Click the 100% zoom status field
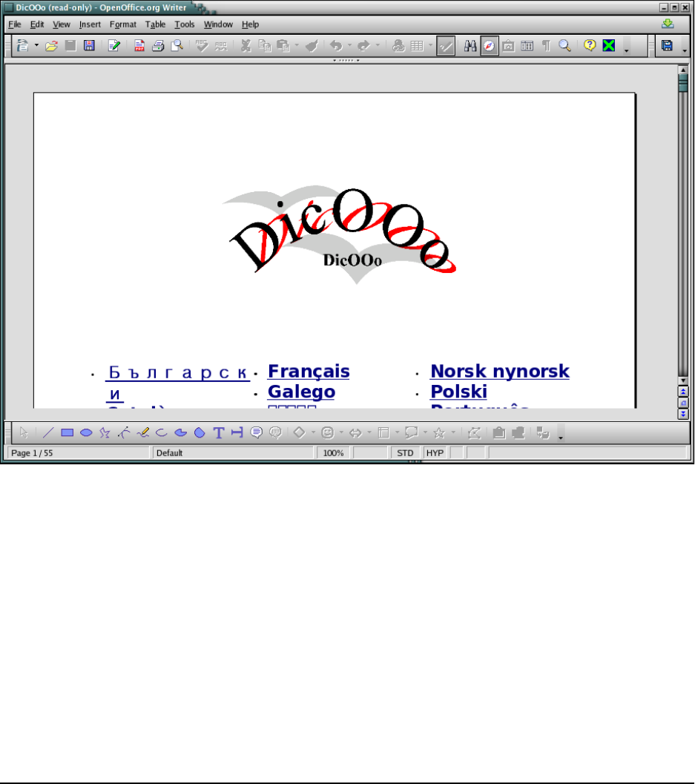Image resolution: width=695 pixels, height=784 pixels. [x=334, y=453]
